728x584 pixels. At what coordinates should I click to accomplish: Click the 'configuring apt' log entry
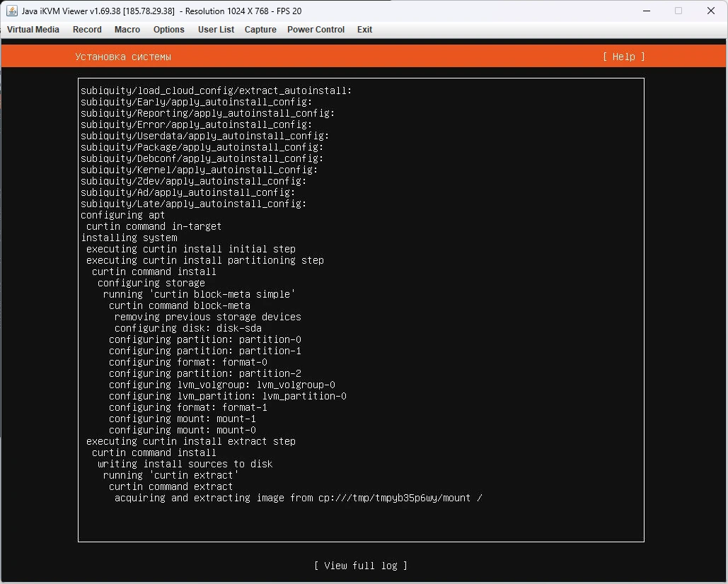[x=122, y=215]
